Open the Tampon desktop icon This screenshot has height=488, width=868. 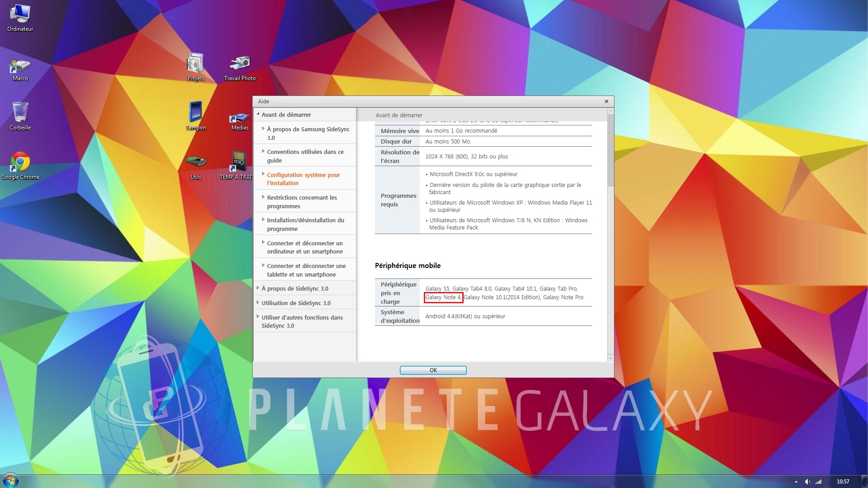coord(196,116)
